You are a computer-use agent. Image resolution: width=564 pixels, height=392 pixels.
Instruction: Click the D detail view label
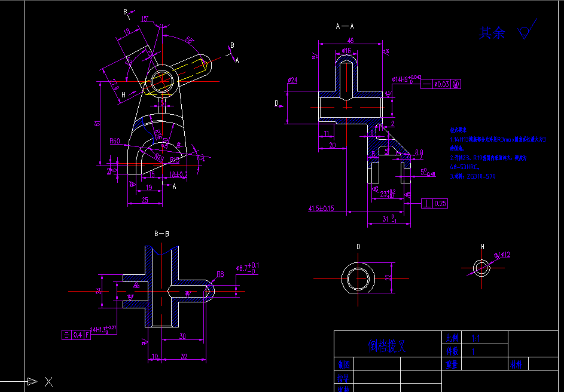[x=358, y=245]
